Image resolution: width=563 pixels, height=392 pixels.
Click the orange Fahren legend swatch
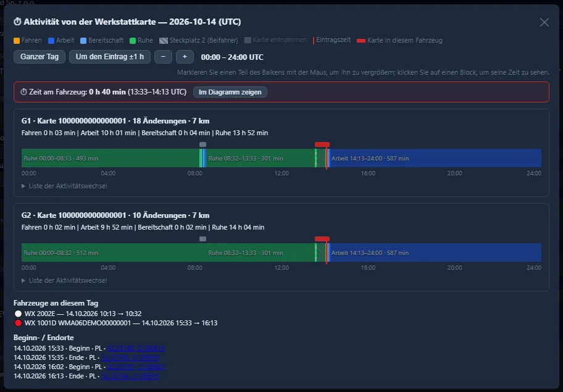tap(17, 41)
